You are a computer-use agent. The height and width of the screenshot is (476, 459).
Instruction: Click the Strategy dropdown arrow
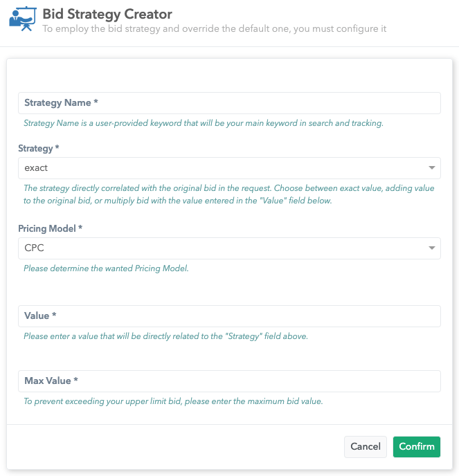click(x=432, y=168)
